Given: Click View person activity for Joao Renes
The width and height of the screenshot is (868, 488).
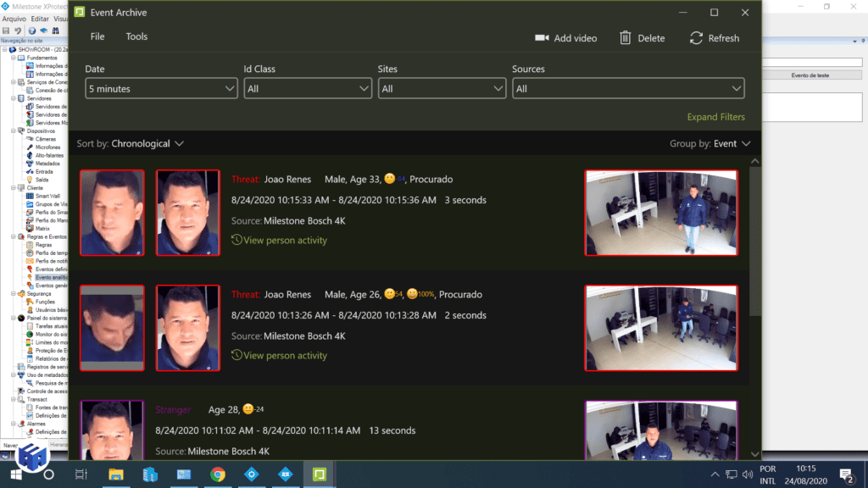Looking at the screenshot, I should tap(285, 240).
